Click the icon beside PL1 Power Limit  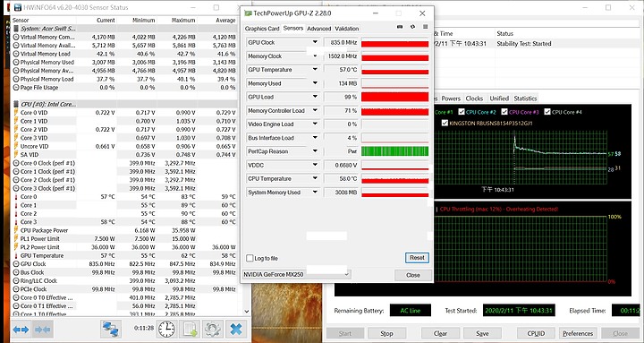[x=16, y=238]
